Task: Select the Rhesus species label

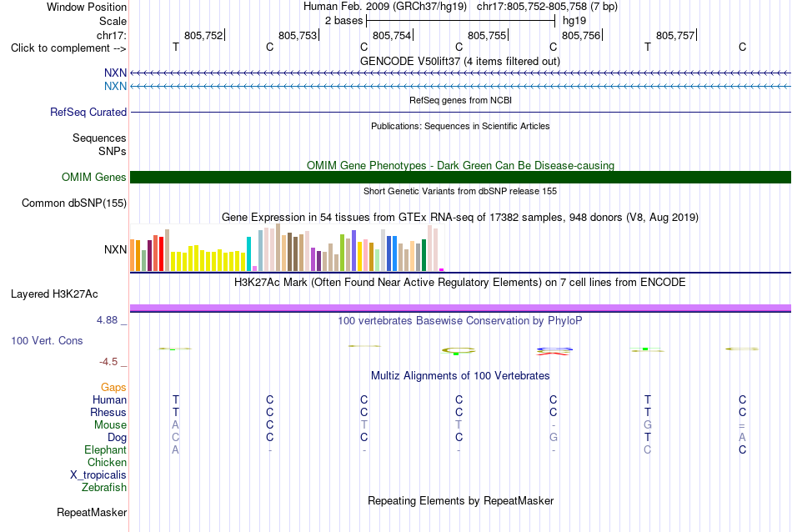Action: coord(108,412)
